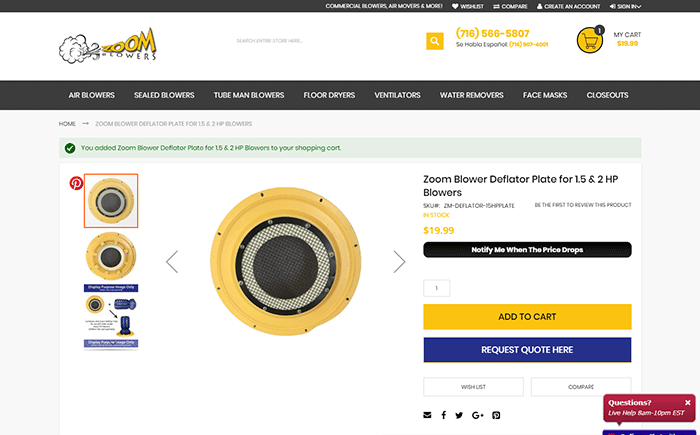
Task: Share product on Google Plus
Action: click(x=477, y=415)
